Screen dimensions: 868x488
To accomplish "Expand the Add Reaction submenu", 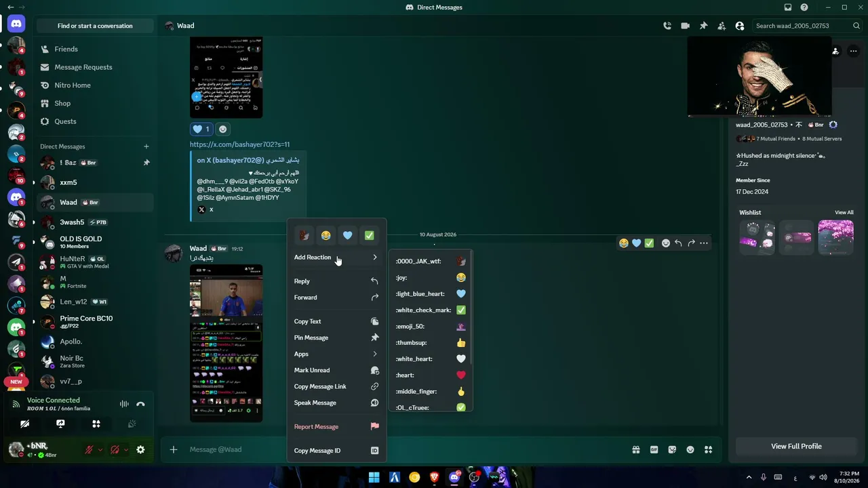I will pyautogui.click(x=336, y=258).
